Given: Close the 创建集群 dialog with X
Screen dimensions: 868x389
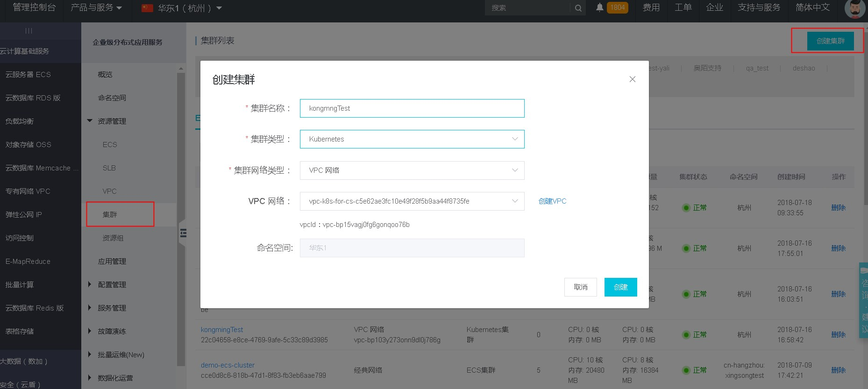Looking at the screenshot, I should 632,79.
